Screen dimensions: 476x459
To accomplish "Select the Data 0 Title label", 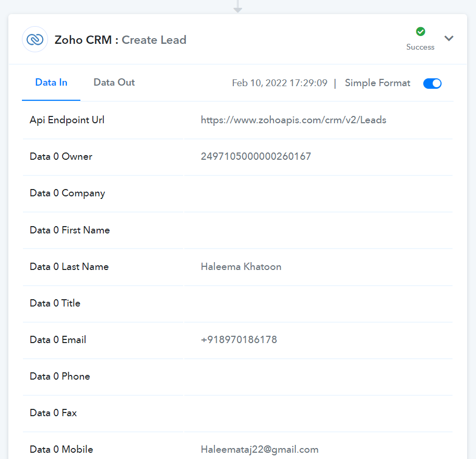I will tap(55, 303).
